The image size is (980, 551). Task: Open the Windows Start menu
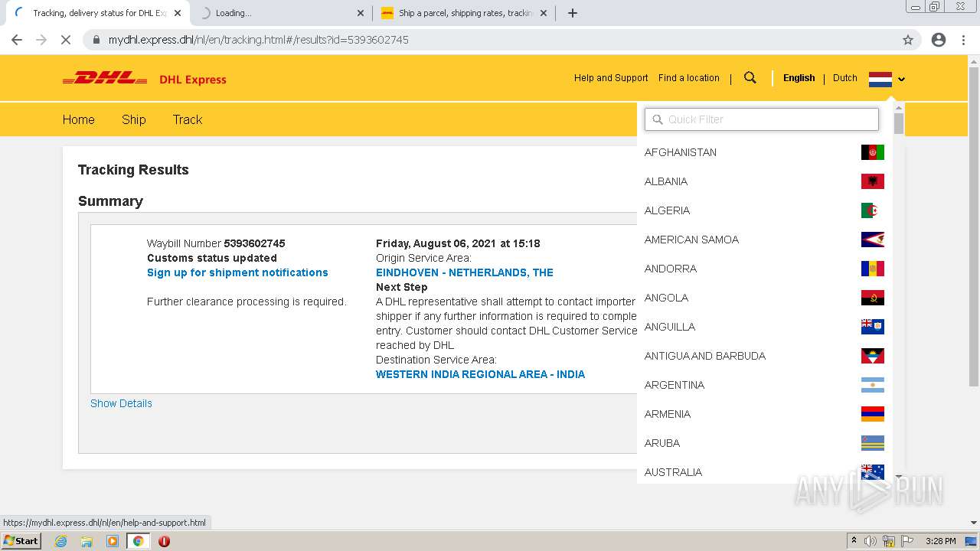pos(21,540)
